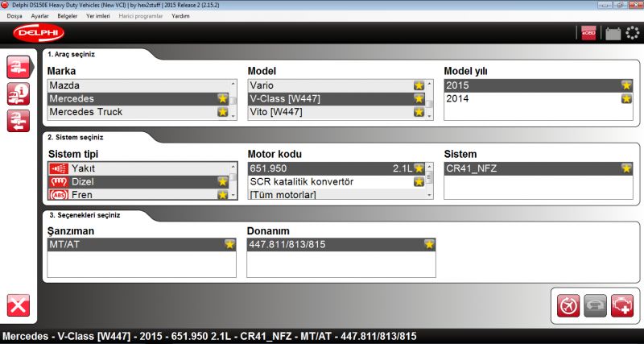Click Motor kodu scroll down arrow
Viewport: 644px width, 344px height.
pyautogui.click(x=430, y=196)
